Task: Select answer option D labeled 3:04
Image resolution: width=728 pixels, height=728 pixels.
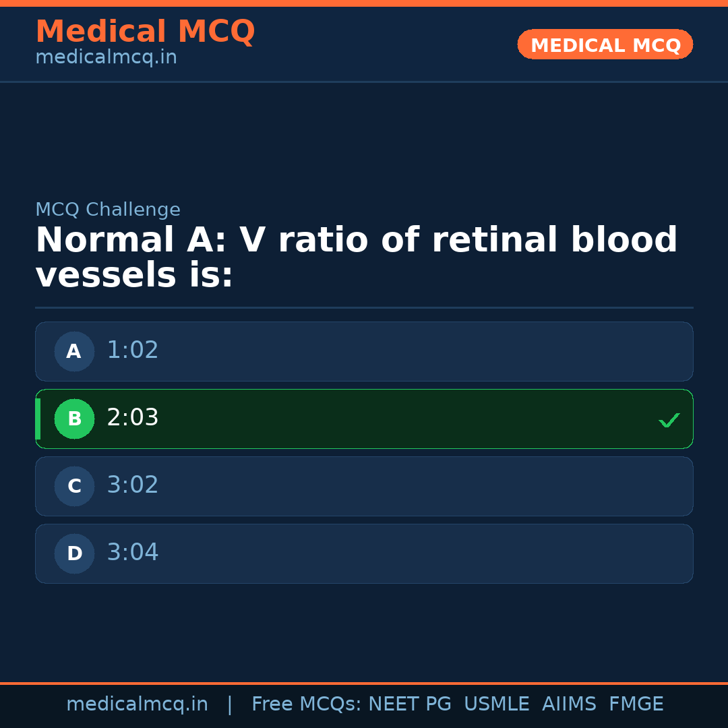Action: (364, 553)
